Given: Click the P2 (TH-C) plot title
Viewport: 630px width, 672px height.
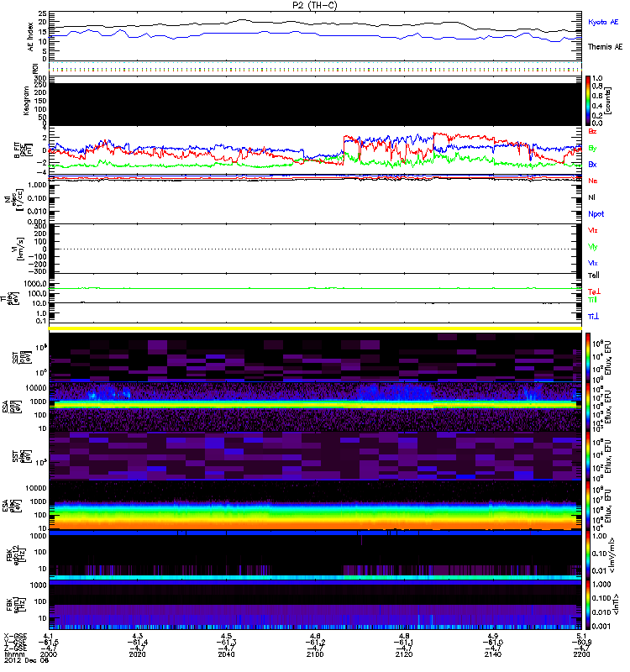Looking at the screenshot, I should [x=314, y=5].
